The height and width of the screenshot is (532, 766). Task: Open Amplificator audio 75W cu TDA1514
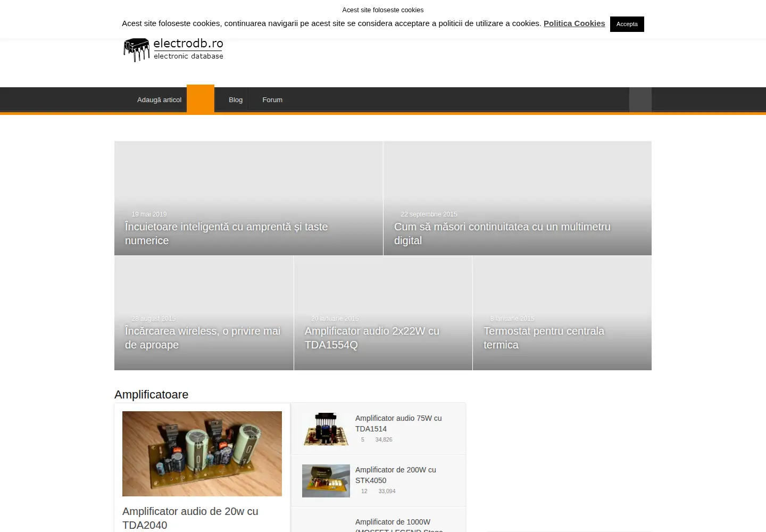coord(398,423)
